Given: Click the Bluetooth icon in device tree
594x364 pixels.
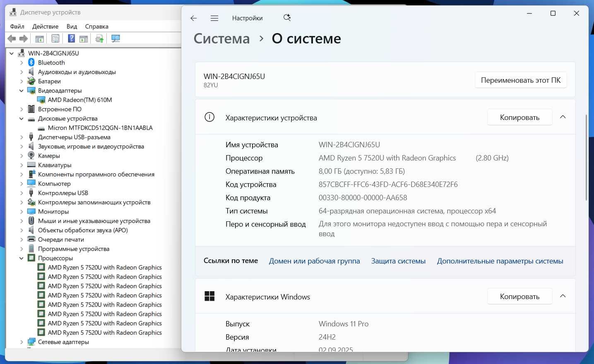Looking at the screenshot, I should 31,62.
